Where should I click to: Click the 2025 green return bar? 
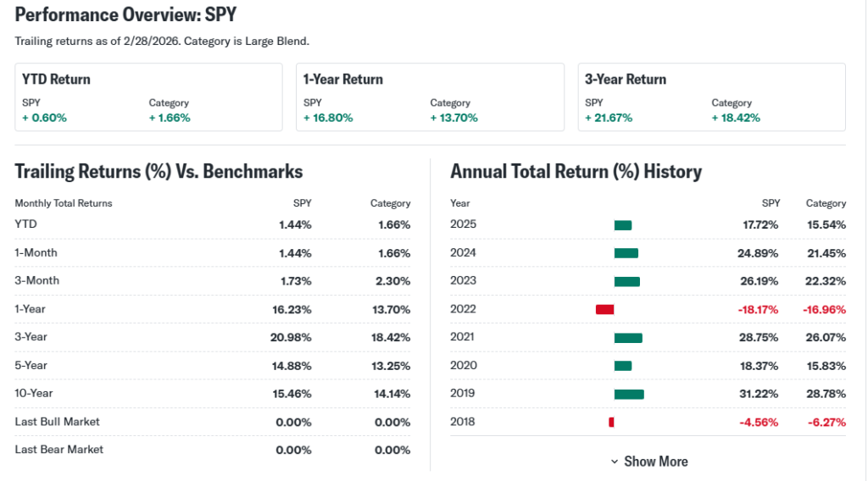pos(623,225)
